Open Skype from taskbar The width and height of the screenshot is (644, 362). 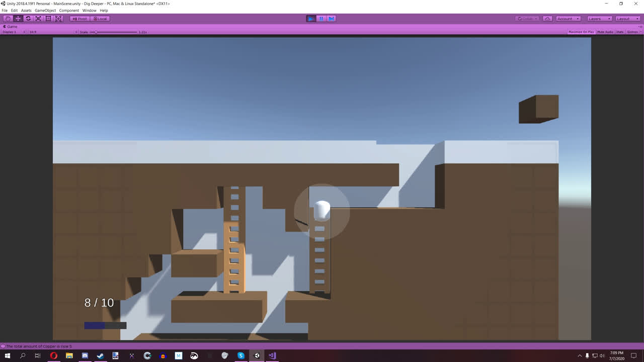(241, 356)
